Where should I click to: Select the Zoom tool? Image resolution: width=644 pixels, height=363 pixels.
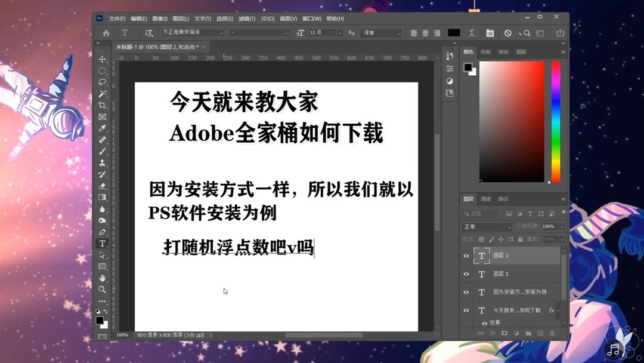(x=103, y=289)
